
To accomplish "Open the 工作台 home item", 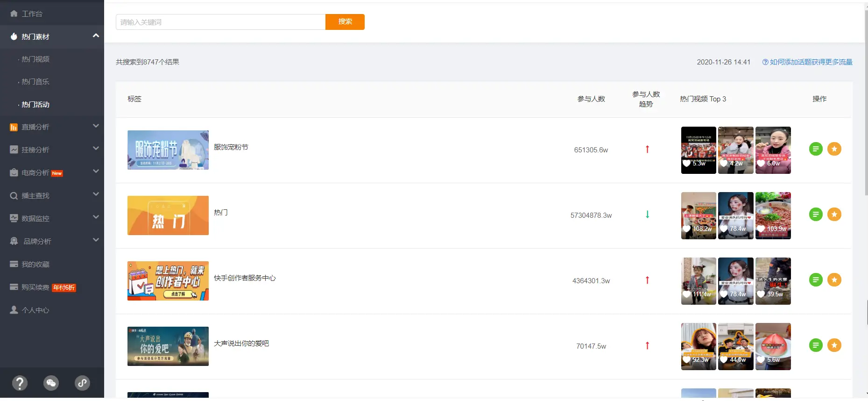I will 52,14.
